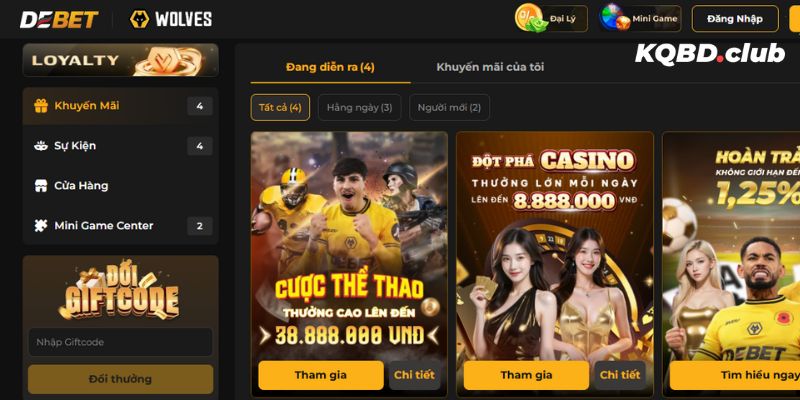Open Mini Game Center puzzle icon
Image resolution: width=800 pixels, height=400 pixels.
(41, 226)
